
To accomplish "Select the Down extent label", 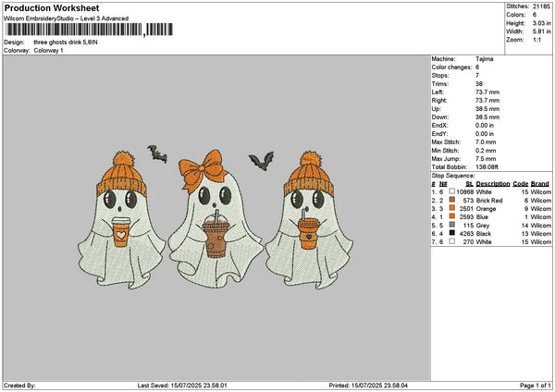I will 440,117.
